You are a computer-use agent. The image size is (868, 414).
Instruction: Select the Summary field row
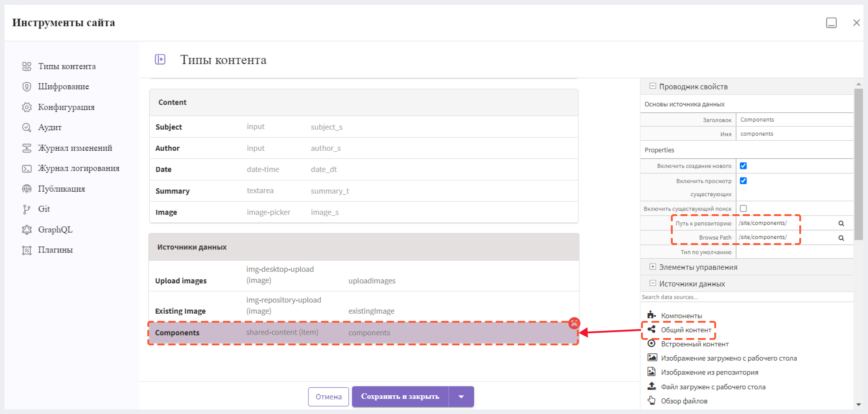point(363,191)
